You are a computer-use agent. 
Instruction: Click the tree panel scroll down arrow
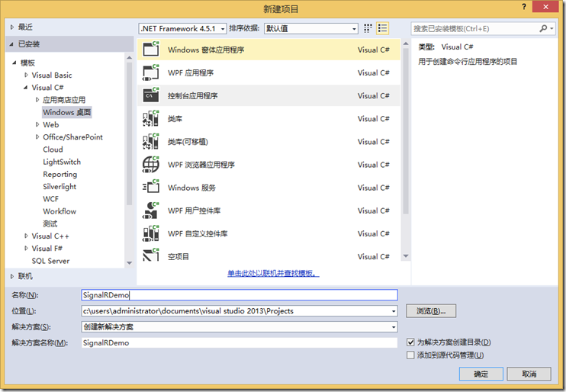[x=129, y=263]
